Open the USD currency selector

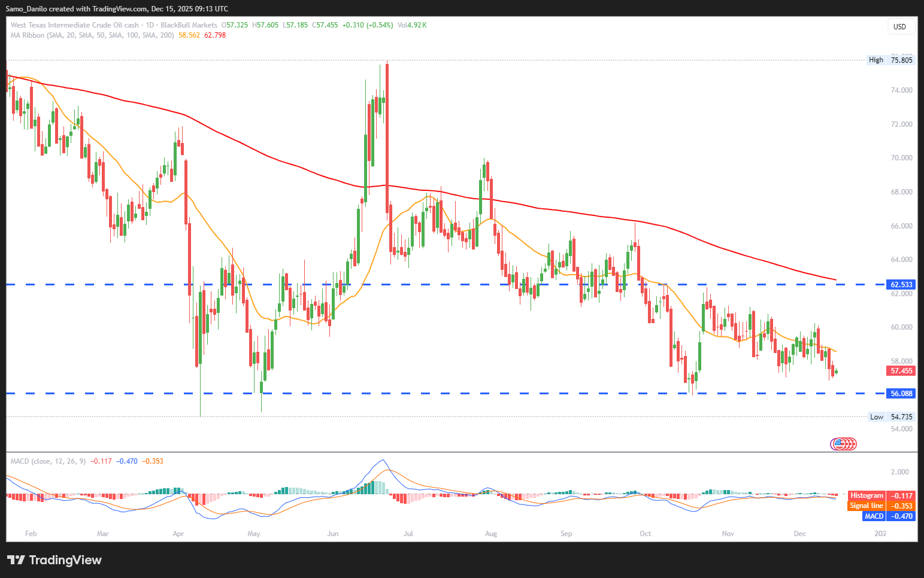[899, 26]
